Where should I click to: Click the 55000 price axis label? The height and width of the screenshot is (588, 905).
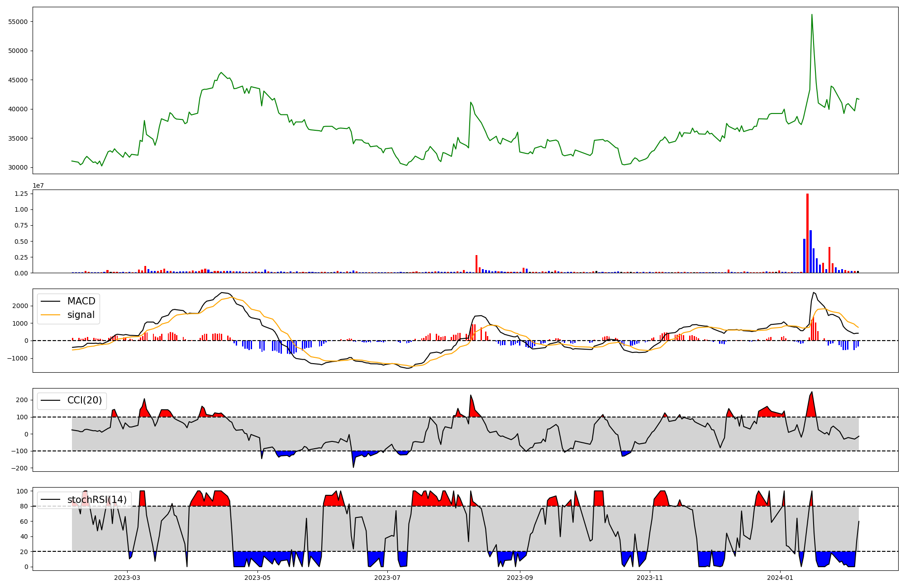(x=18, y=22)
